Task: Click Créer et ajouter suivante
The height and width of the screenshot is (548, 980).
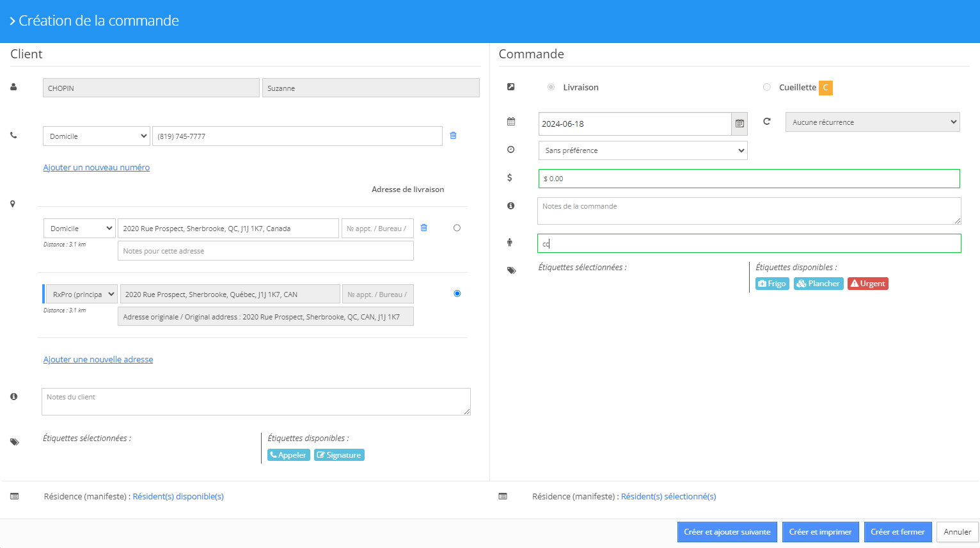Action: tap(727, 532)
